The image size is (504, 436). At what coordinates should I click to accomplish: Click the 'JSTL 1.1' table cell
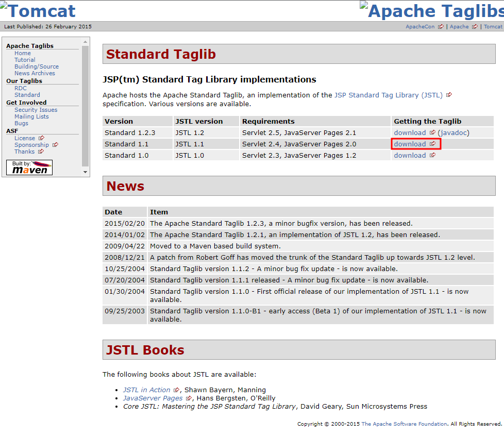coord(206,144)
